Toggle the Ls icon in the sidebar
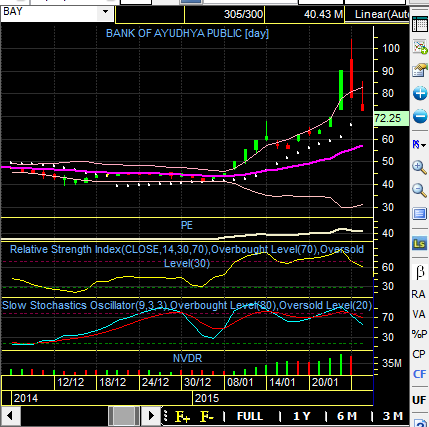The image size is (429, 427). [x=420, y=244]
